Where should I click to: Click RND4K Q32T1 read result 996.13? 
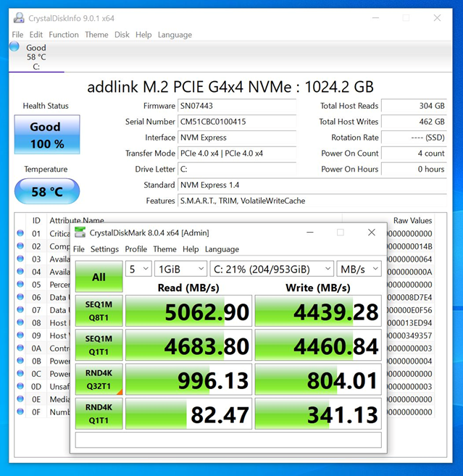pos(188,380)
